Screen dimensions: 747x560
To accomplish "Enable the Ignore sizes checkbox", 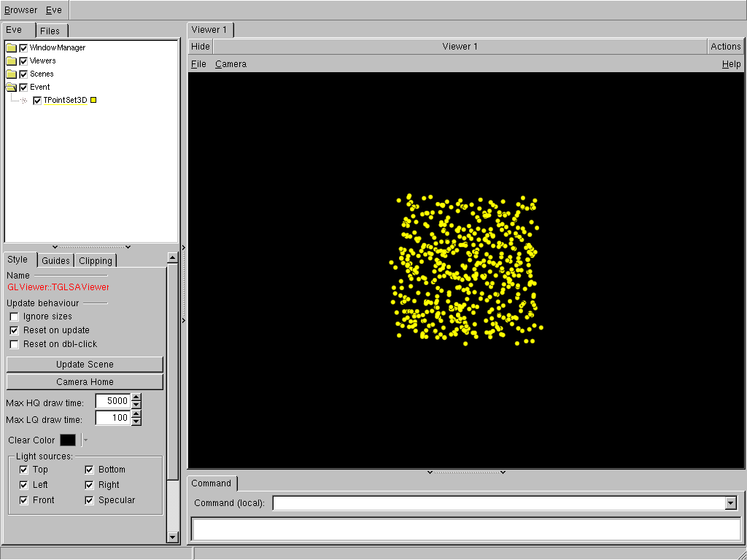I will [14, 316].
